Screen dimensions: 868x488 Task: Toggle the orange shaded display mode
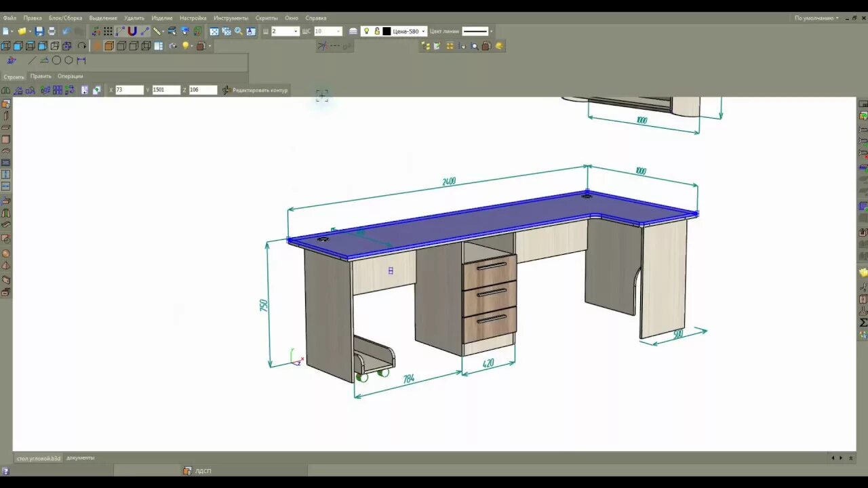(x=108, y=46)
